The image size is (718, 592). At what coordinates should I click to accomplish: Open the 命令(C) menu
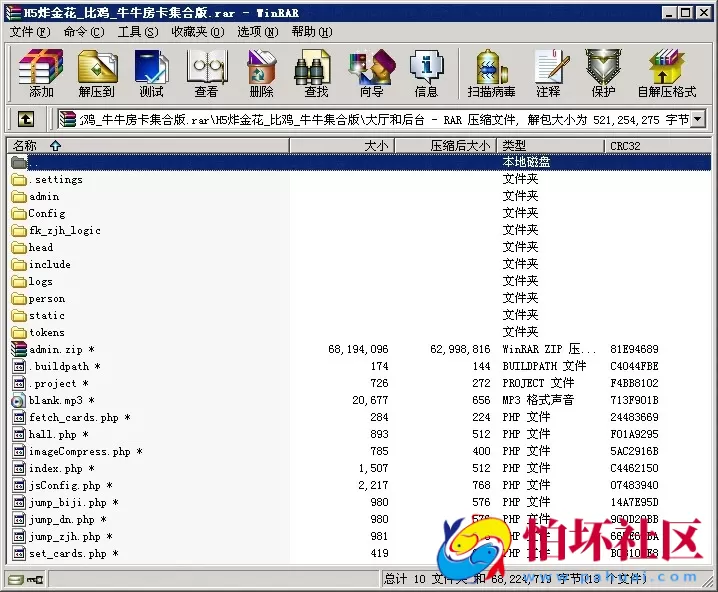pos(84,32)
